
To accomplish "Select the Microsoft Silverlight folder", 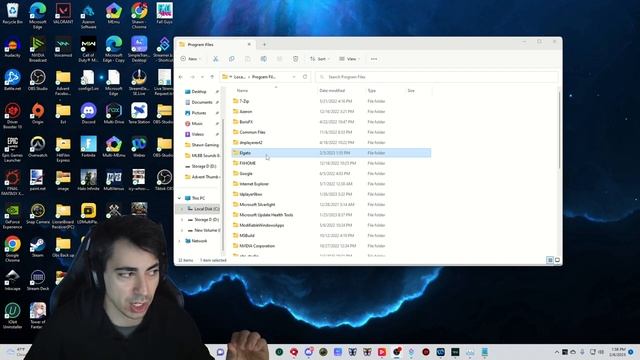I will (x=257, y=204).
